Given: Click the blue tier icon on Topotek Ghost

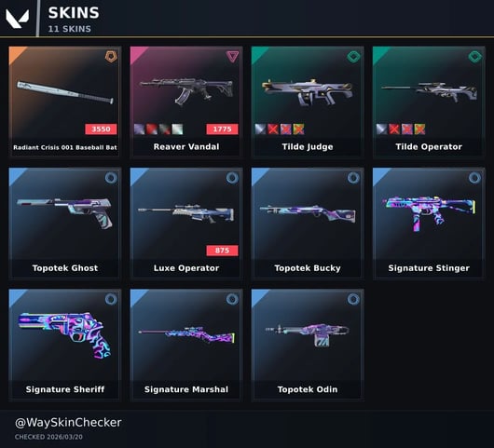Looking at the screenshot, I should (x=111, y=178).
